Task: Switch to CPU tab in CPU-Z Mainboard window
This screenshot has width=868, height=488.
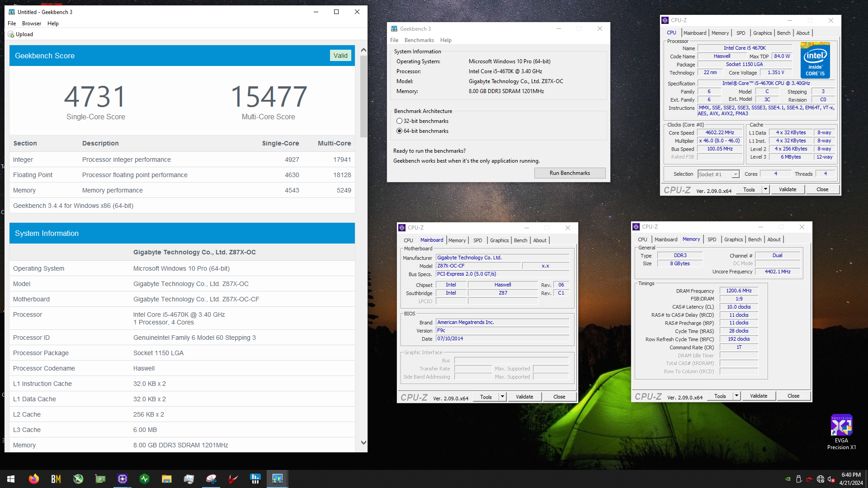Action: pyautogui.click(x=408, y=240)
